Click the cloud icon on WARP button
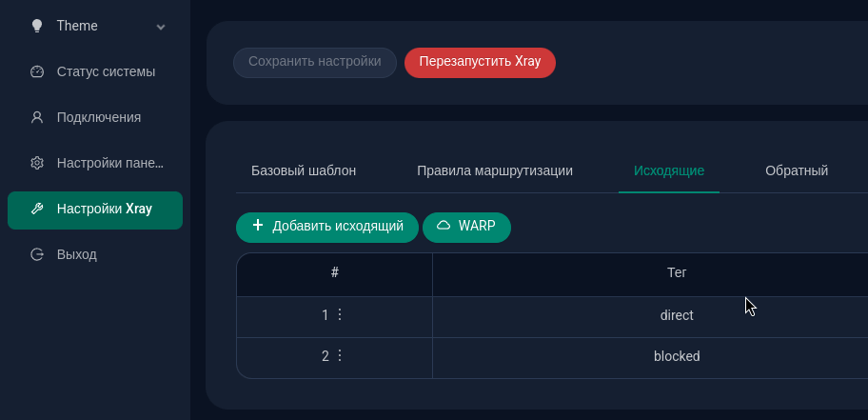868x420 pixels. (x=444, y=226)
